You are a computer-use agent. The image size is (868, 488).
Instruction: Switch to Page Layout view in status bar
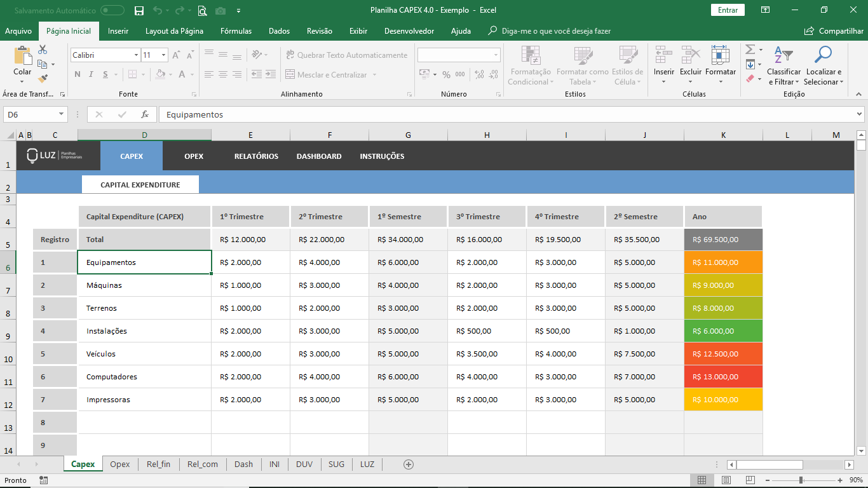click(x=726, y=480)
